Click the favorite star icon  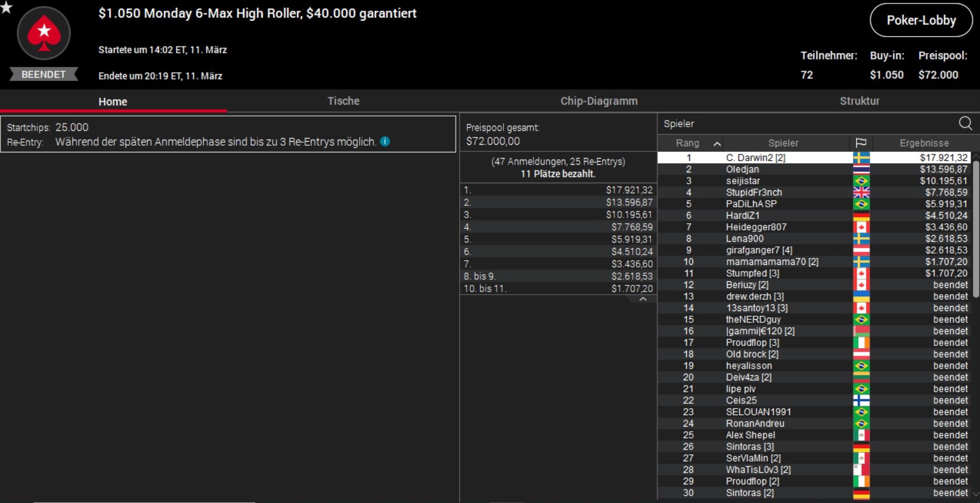tap(6, 7)
